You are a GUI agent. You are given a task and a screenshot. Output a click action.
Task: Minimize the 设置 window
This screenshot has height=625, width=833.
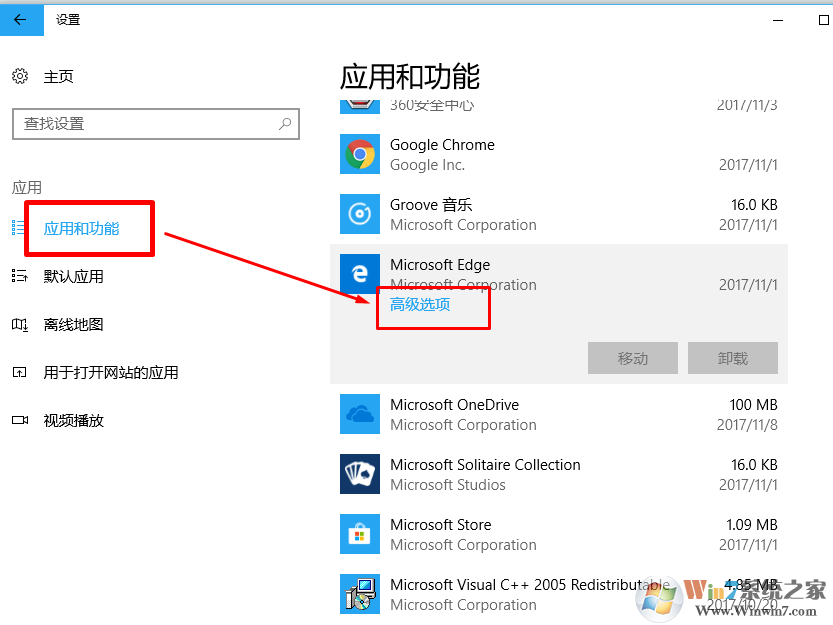pos(778,20)
